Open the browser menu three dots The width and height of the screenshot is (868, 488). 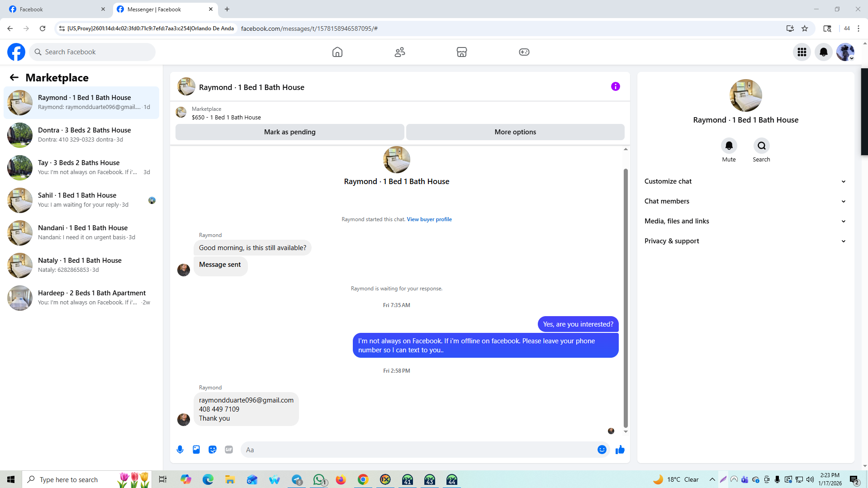click(859, 28)
